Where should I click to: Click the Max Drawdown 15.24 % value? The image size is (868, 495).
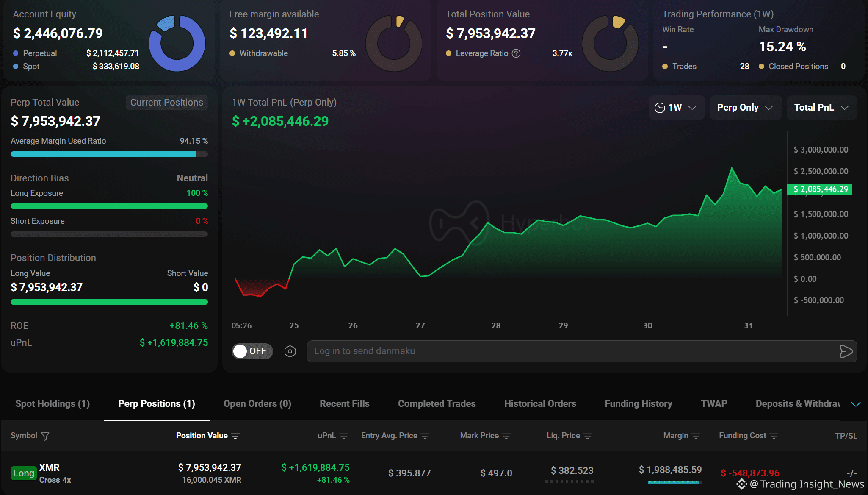(x=782, y=47)
